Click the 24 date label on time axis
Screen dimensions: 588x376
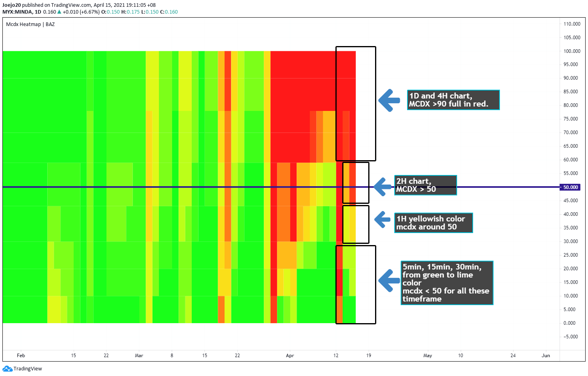(513, 356)
